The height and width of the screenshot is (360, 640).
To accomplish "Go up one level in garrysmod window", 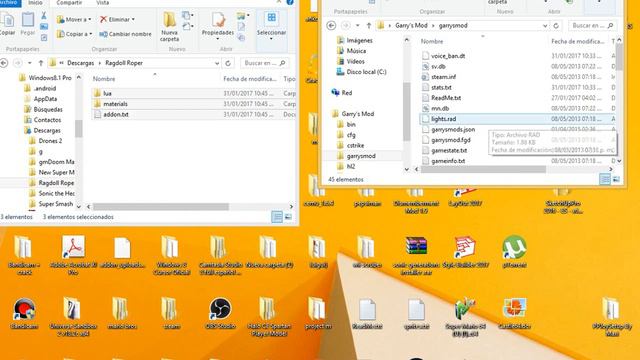I will 369,25.
